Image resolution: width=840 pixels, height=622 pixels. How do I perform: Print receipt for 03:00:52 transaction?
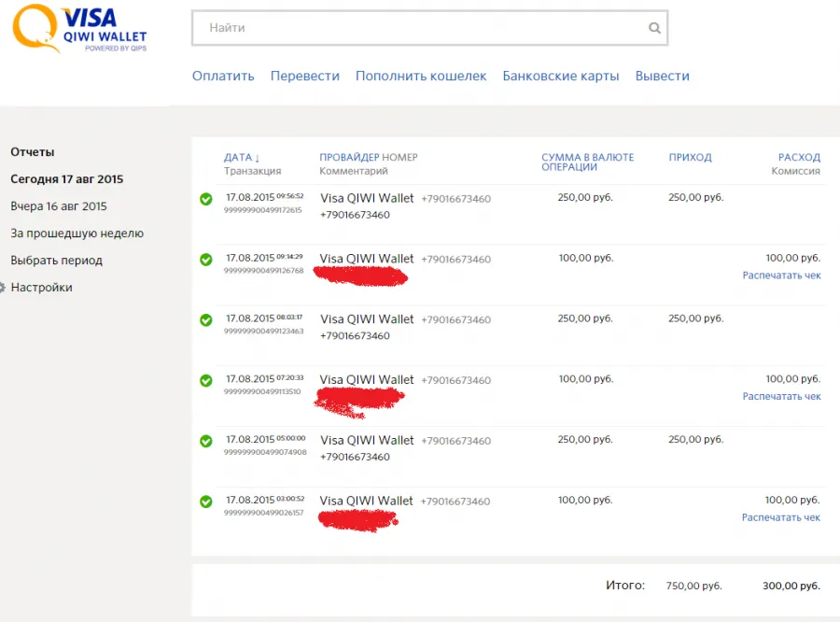pos(781,517)
